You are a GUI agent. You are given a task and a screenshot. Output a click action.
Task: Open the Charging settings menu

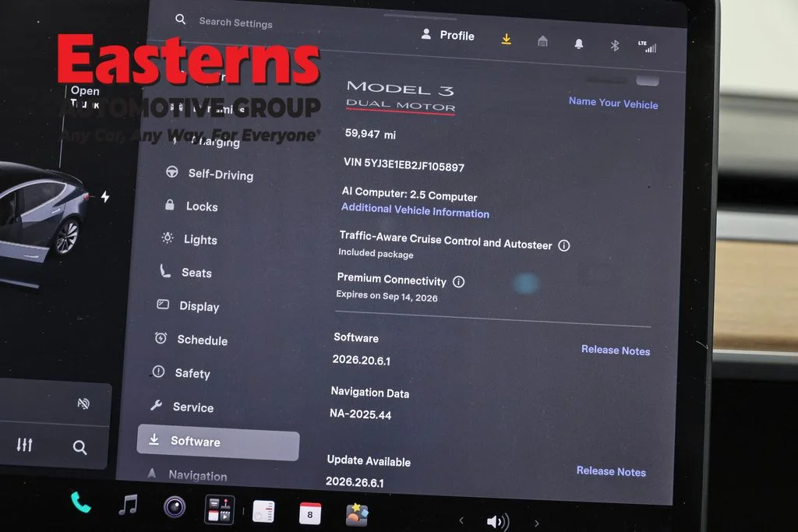pos(203,141)
